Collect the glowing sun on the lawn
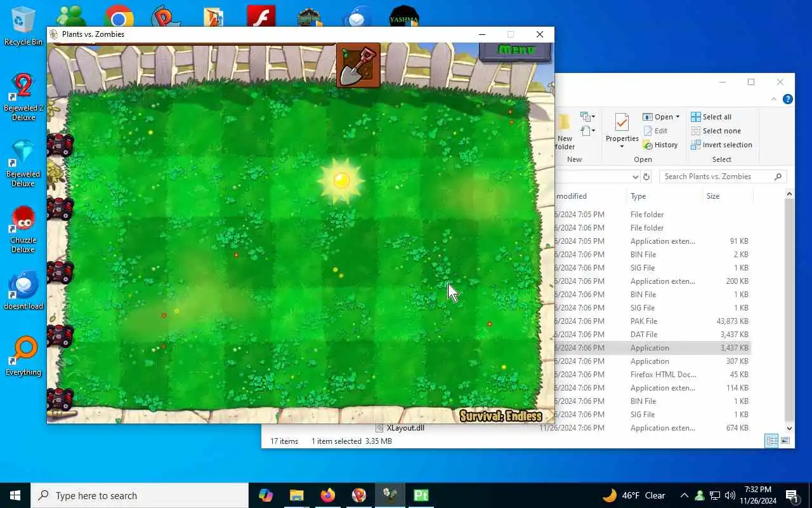This screenshot has height=508, width=812. 341,180
